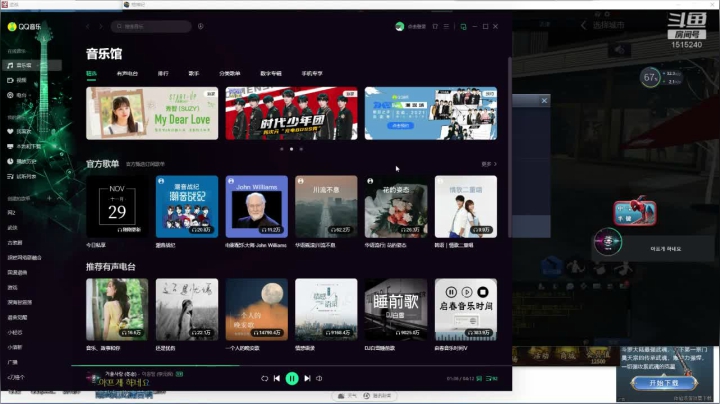Seek on the green song progress bar

coord(292,365)
